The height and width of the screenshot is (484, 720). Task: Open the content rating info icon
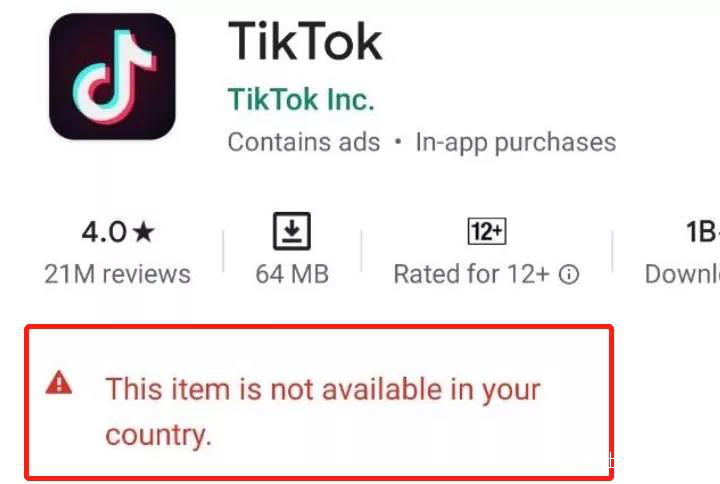pos(569,275)
